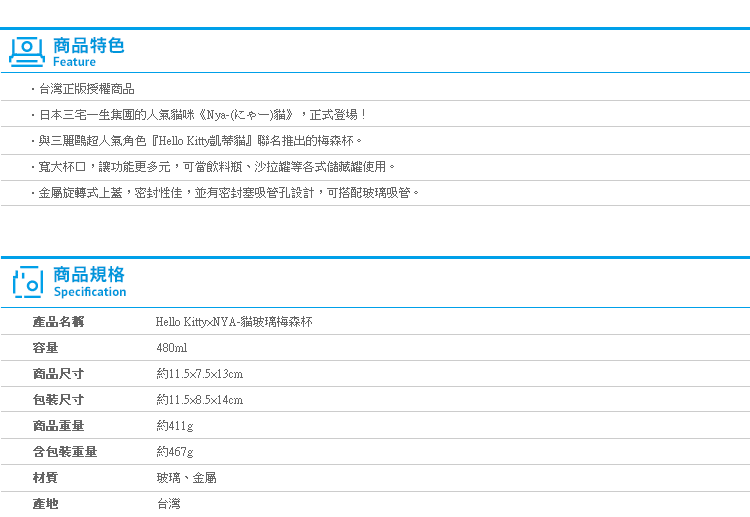Viewport: 750px width, 517px height.
Task: Click the 產地 row label
Action: [x=45, y=504]
